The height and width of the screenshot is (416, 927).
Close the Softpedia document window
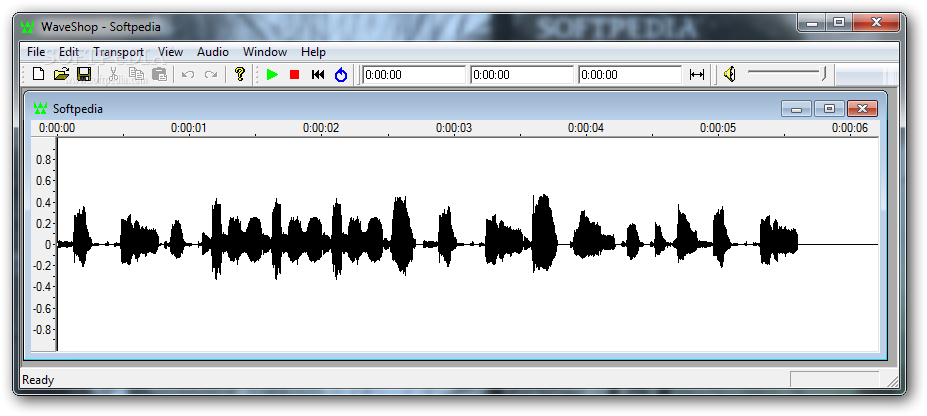coord(863,109)
